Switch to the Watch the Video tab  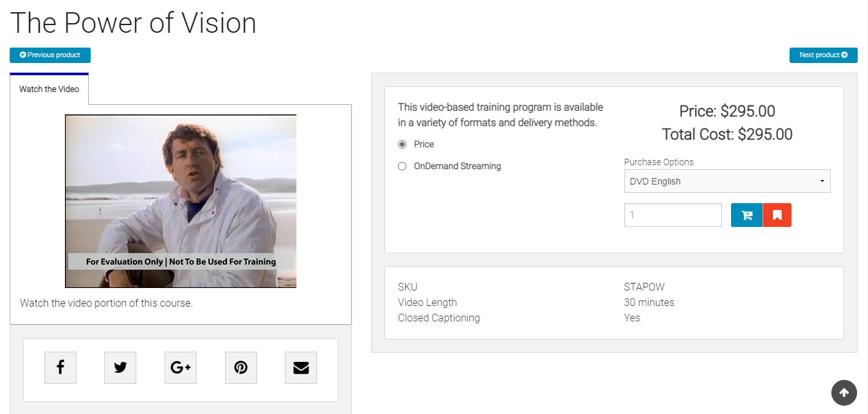pos(49,89)
